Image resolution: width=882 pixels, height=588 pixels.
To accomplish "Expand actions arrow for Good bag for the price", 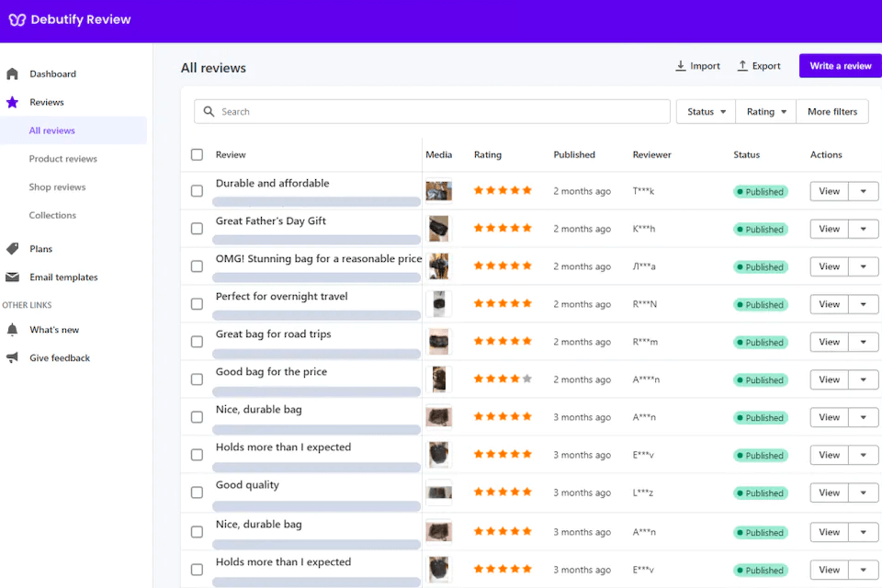I will point(864,379).
